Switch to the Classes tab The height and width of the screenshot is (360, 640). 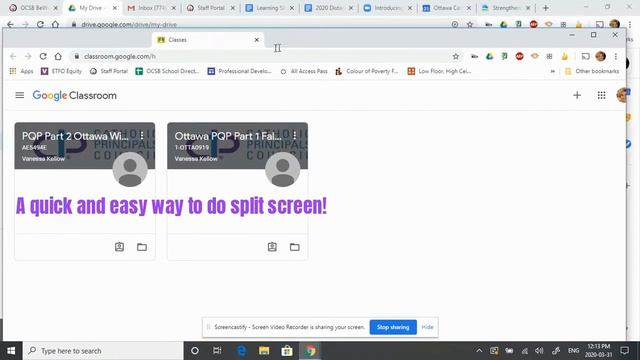coord(208,40)
